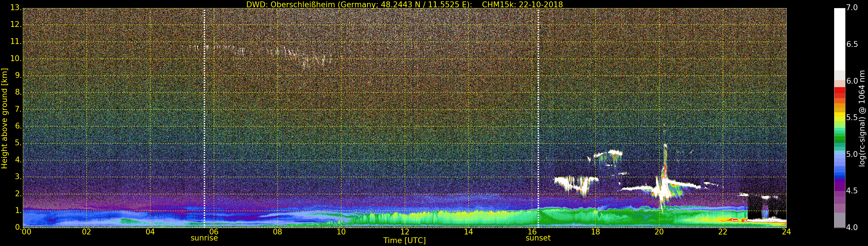The image size is (868, 246).
Task: Click the x-axis tick label '16'
Action: click(x=532, y=232)
